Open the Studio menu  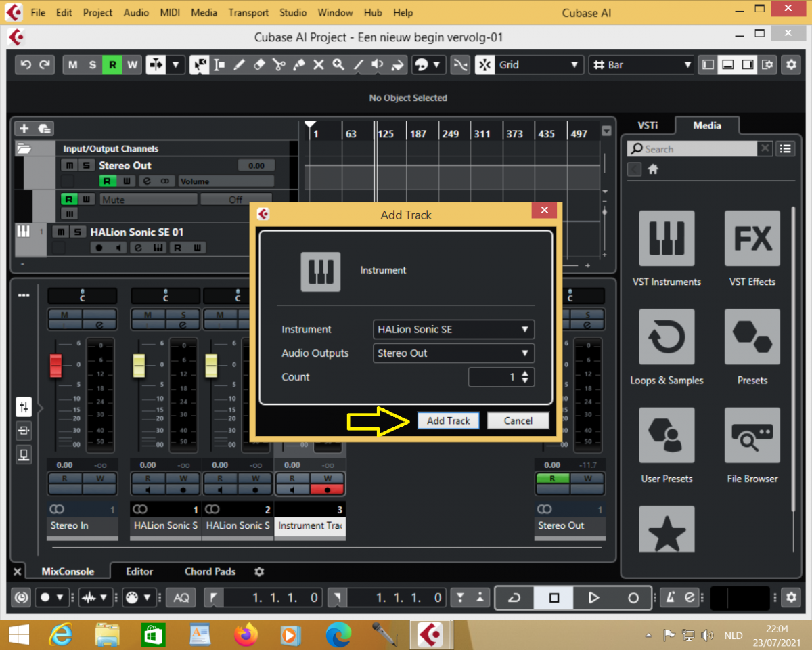[293, 12]
